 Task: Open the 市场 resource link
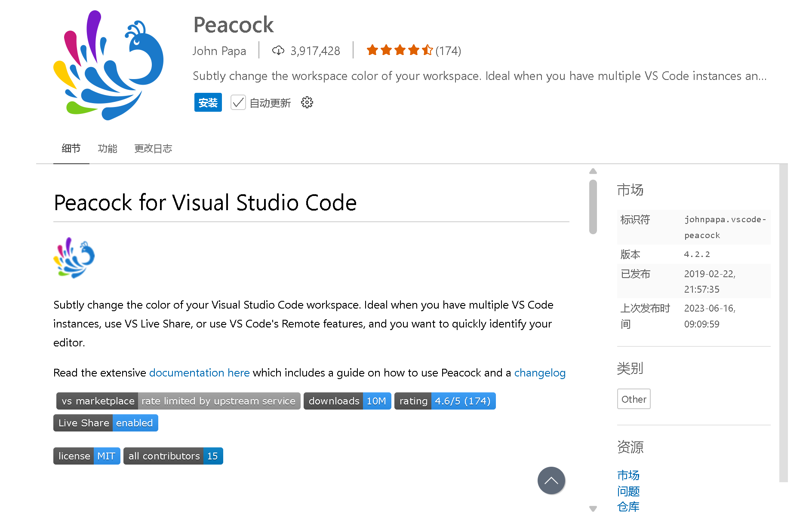click(x=628, y=475)
